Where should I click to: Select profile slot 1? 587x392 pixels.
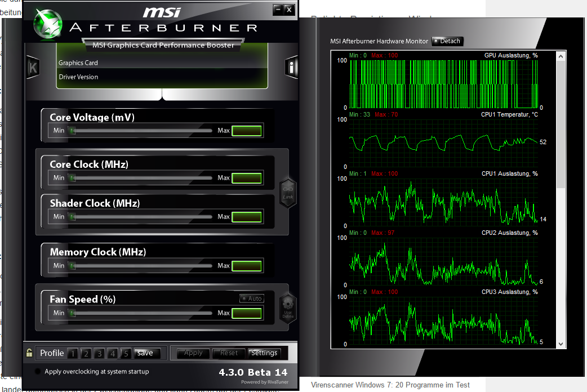click(73, 354)
